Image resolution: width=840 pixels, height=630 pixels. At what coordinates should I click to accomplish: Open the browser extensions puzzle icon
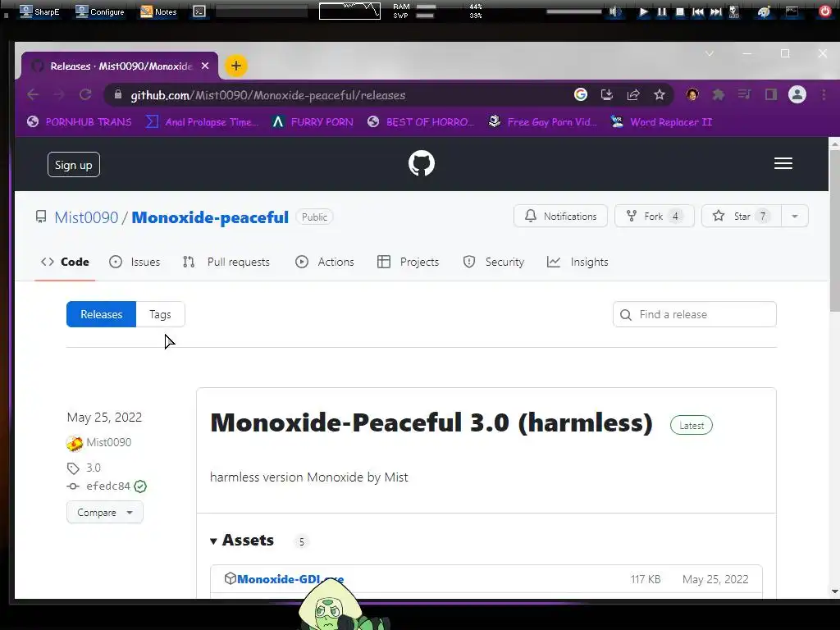click(x=718, y=95)
